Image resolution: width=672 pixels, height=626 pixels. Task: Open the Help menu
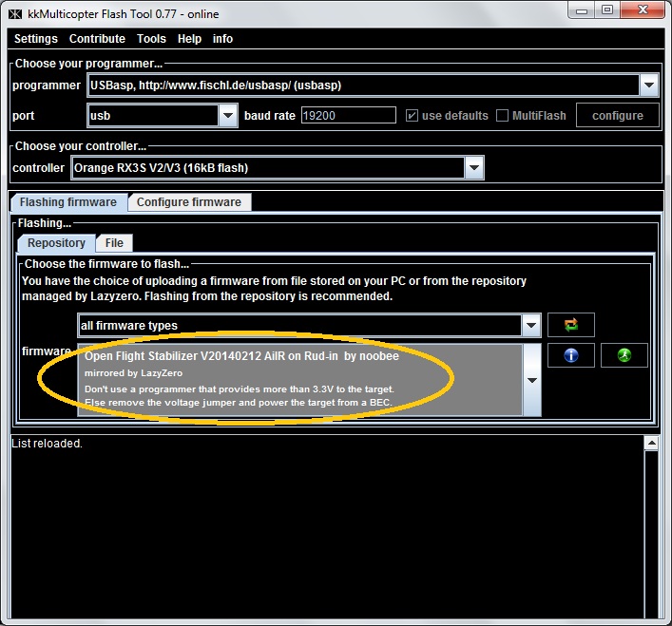pyautogui.click(x=189, y=39)
